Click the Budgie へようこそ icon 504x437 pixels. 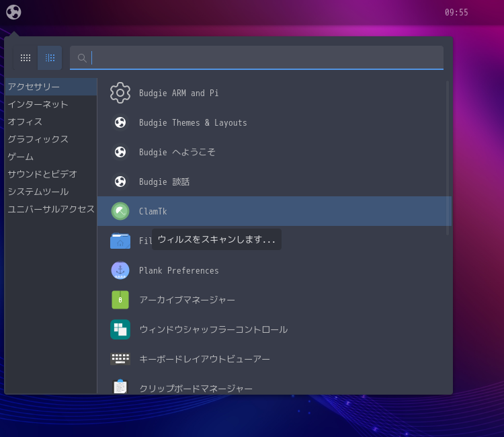(x=120, y=152)
